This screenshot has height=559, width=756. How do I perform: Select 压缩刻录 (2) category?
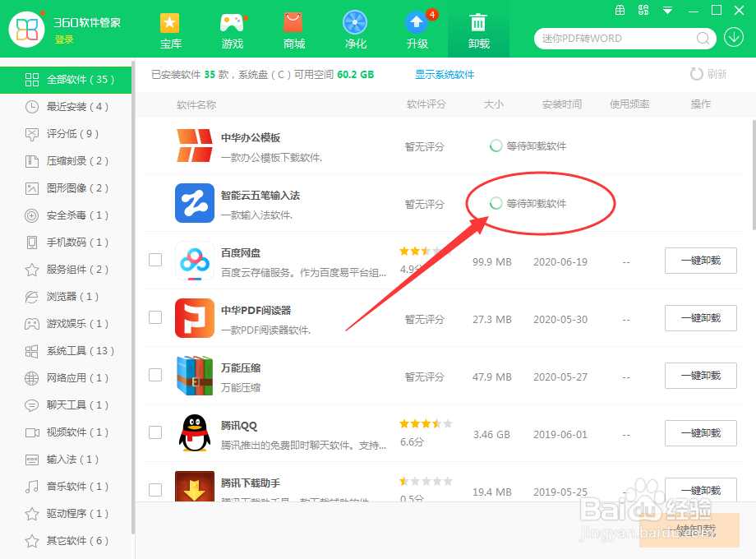66,160
